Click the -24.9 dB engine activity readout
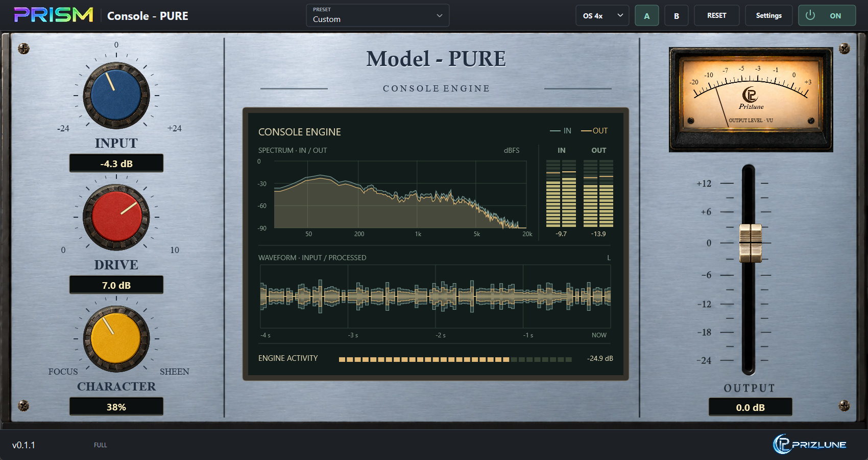 600,358
